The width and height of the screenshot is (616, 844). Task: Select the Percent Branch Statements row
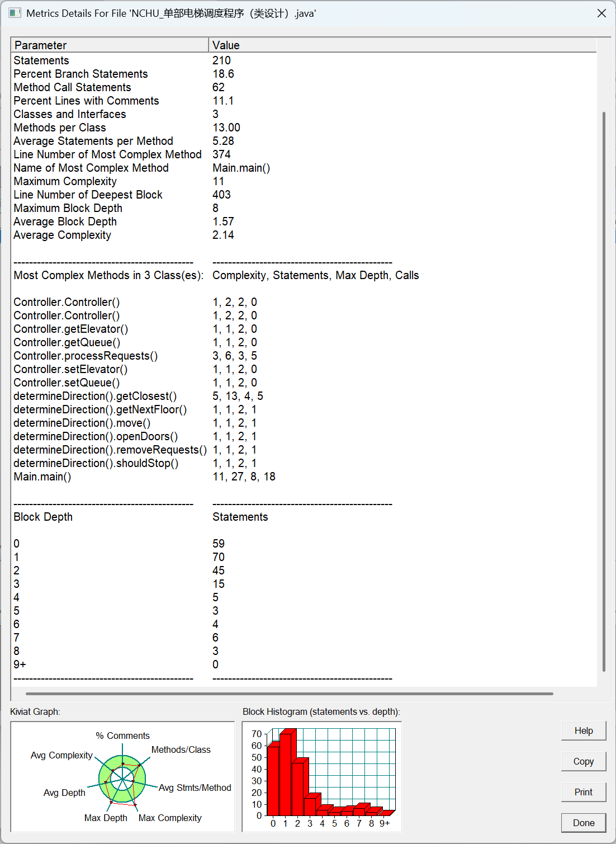tap(304, 74)
